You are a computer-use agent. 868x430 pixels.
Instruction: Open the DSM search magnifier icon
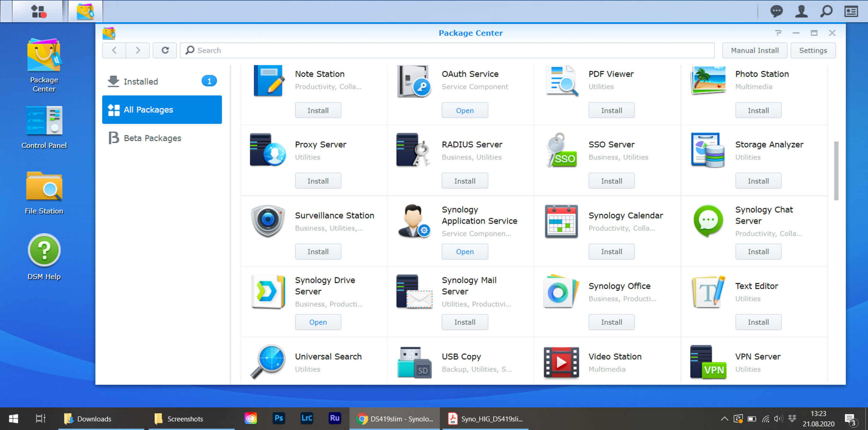coord(826,11)
